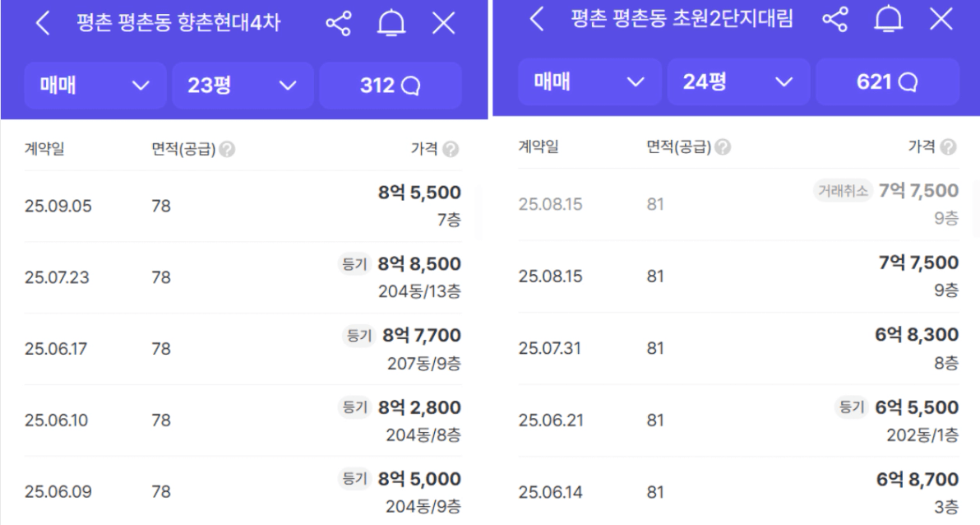Open the 312 comments button
This screenshot has width=980, height=525.
[x=390, y=85]
